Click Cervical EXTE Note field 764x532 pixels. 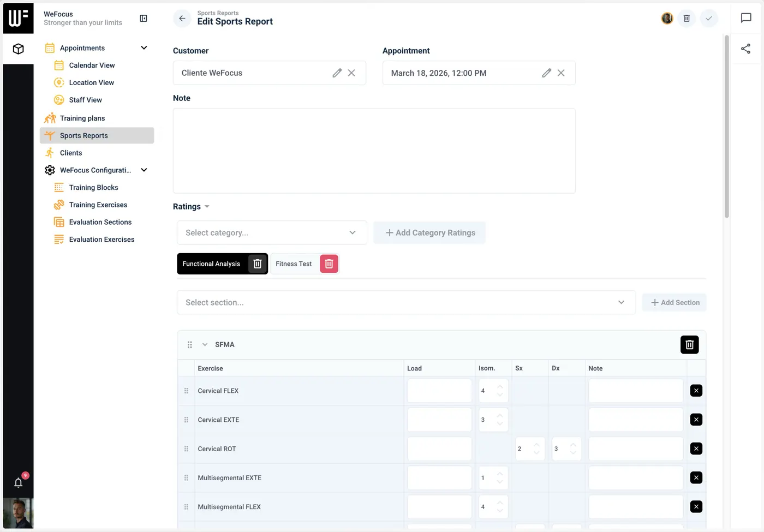point(636,420)
